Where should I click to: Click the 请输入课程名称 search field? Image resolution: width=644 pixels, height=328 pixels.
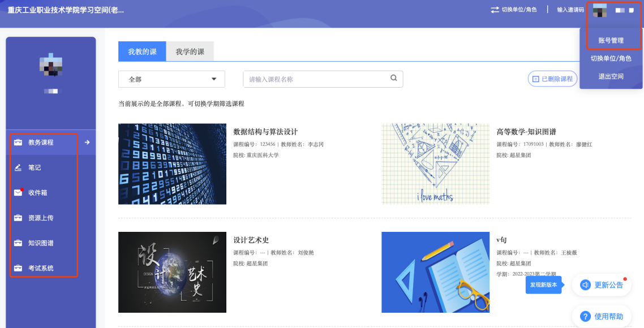point(323,79)
